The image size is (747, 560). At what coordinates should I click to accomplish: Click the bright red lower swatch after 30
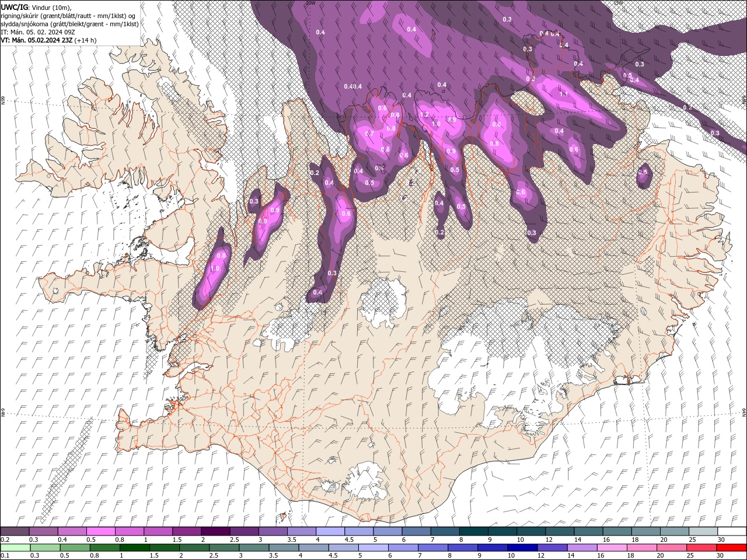pyautogui.click(x=731, y=548)
